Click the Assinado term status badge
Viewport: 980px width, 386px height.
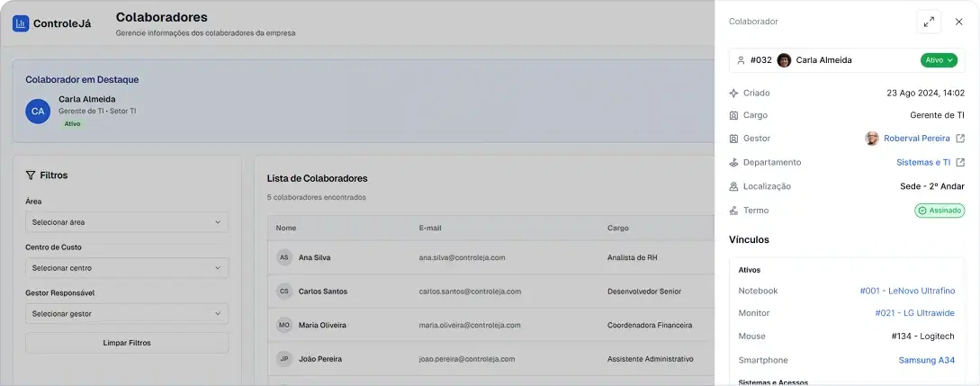coord(940,211)
